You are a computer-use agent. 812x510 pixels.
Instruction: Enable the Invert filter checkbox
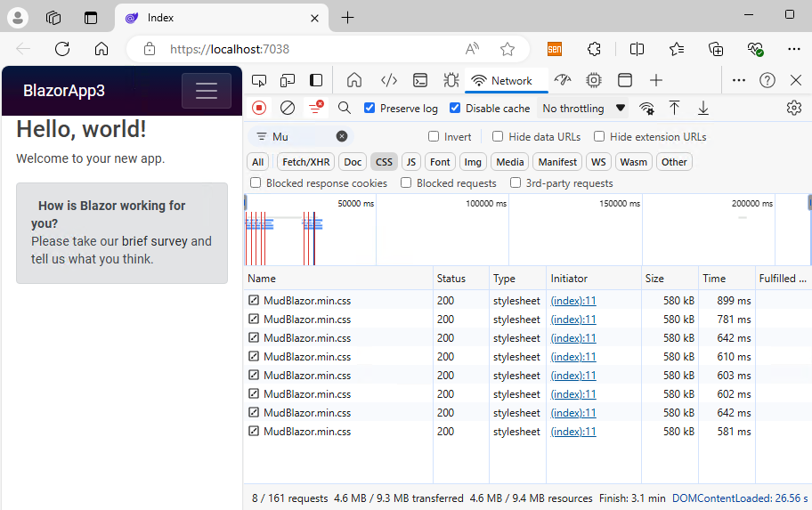[x=434, y=137]
